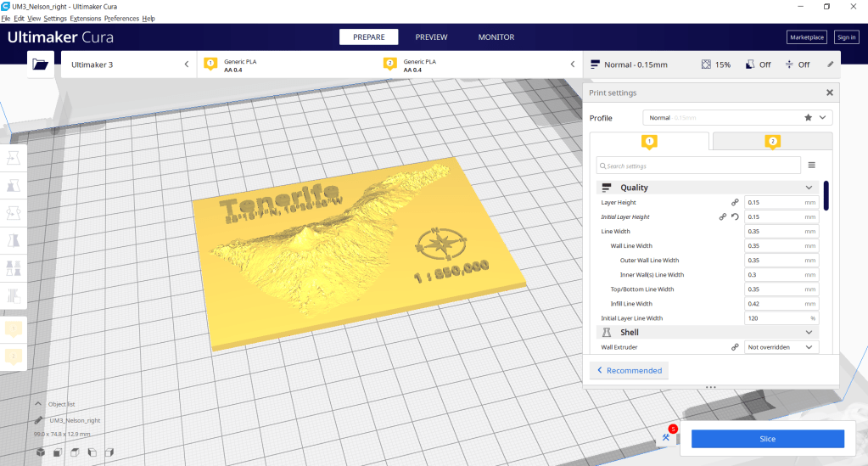The width and height of the screenshot is (868, 466).
Task: Collapse the Object list panel
Action: pyautogui.click(x=39, y=404)
